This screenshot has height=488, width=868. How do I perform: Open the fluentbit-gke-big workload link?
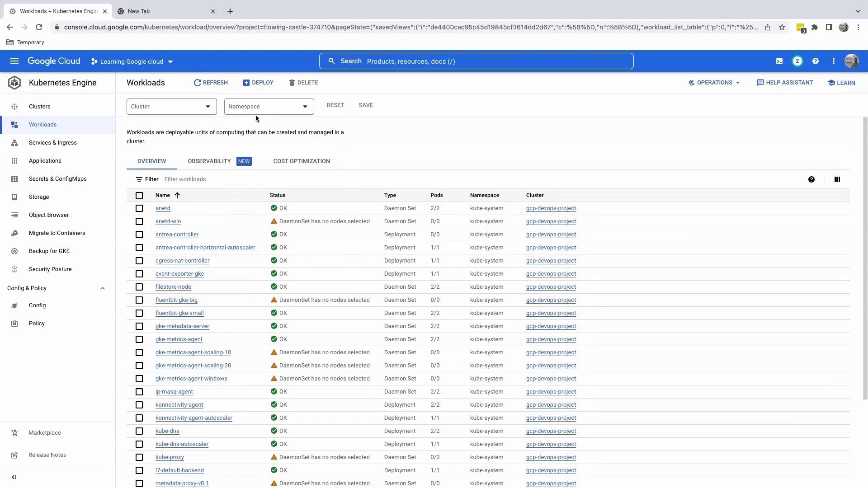point(176,300)
